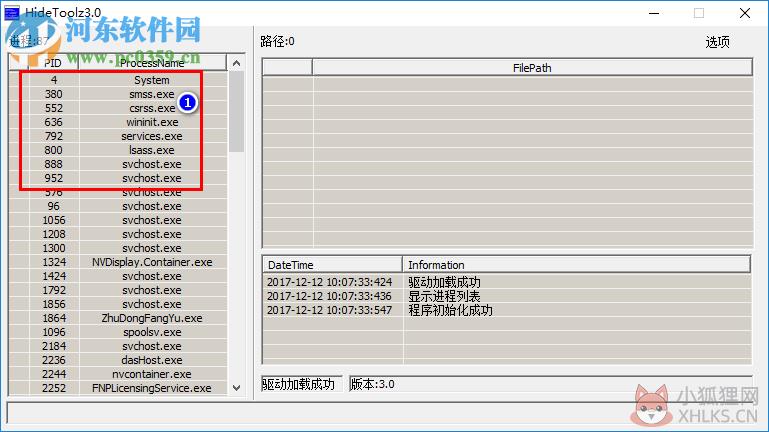The height and width of the screenshot is (432, 769).
Task: Click the process list scrollbar thumb
Action: pyautogui.click(x=236, y=111)
